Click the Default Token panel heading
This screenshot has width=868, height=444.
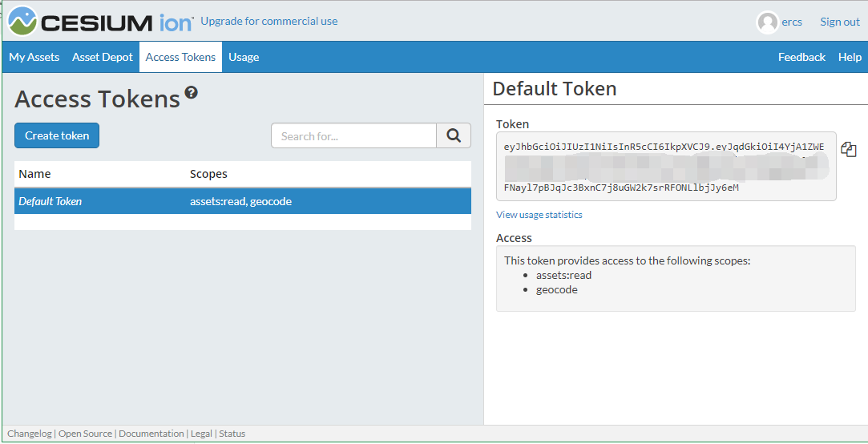(554, 89)
